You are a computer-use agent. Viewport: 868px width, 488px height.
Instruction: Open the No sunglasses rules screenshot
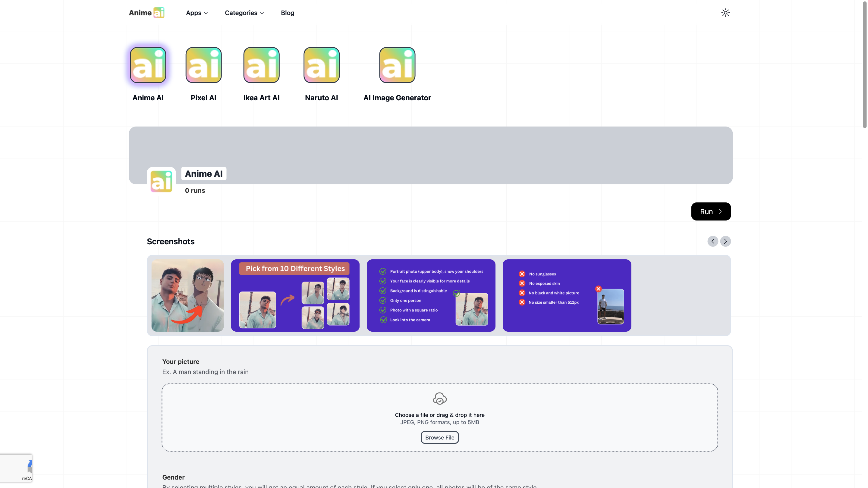click(x=567, y=295)
